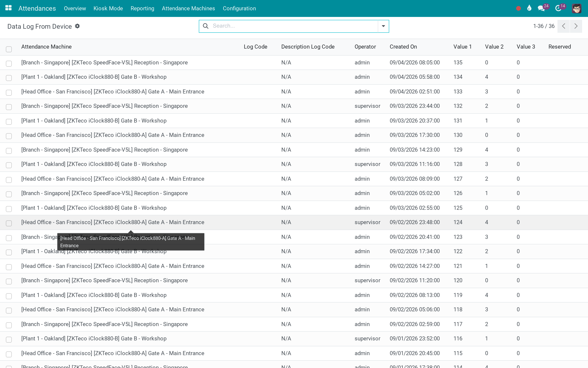Screen dimensions: 588x368
Task: Sort by Attendance Machine column header
Action: (46, 47)
